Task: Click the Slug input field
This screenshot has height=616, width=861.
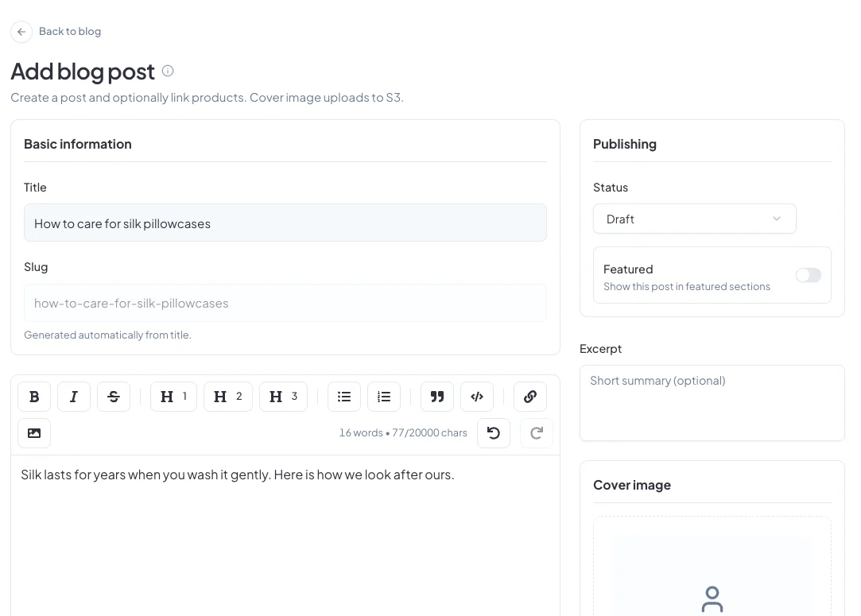Action: tap(285, 303)
